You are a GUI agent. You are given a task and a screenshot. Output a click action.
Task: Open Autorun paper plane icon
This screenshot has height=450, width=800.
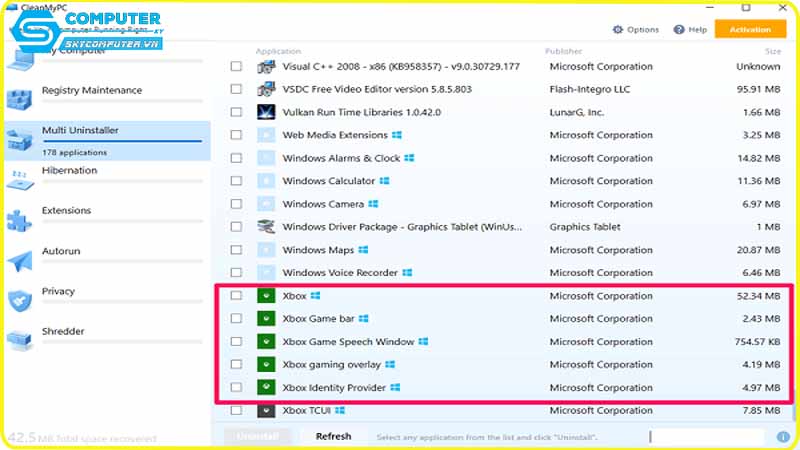(x=20, y=260)
